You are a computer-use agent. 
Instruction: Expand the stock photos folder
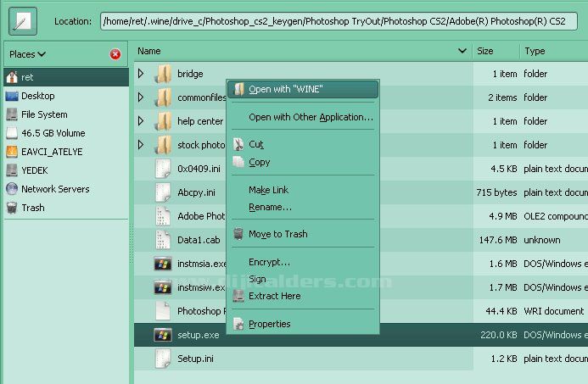pos(141,145)
